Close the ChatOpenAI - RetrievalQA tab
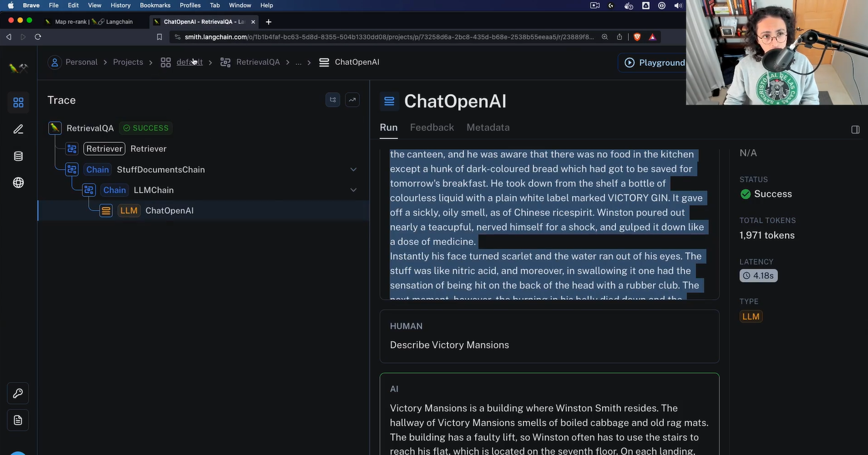 click(x=253, y=21)
